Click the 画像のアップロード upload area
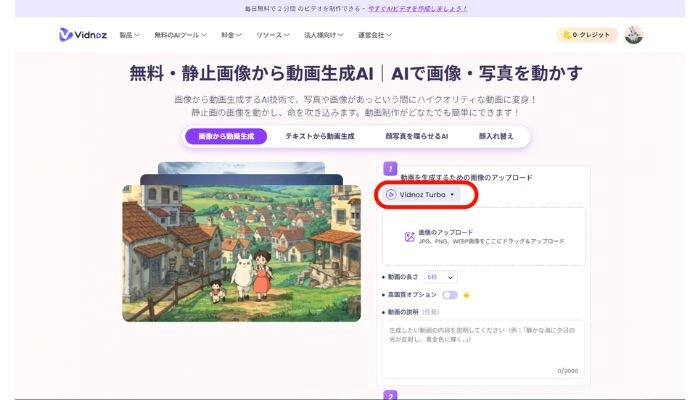Screen dimensions: 700x400 [484, 237]
